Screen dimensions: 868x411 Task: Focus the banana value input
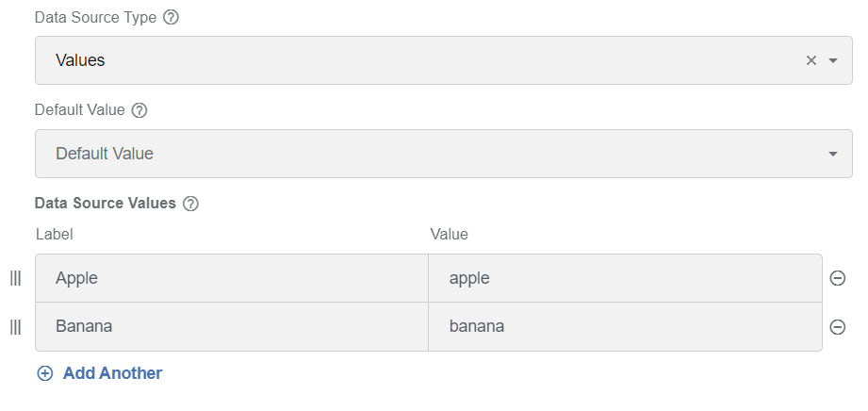[x=625, y=327]
